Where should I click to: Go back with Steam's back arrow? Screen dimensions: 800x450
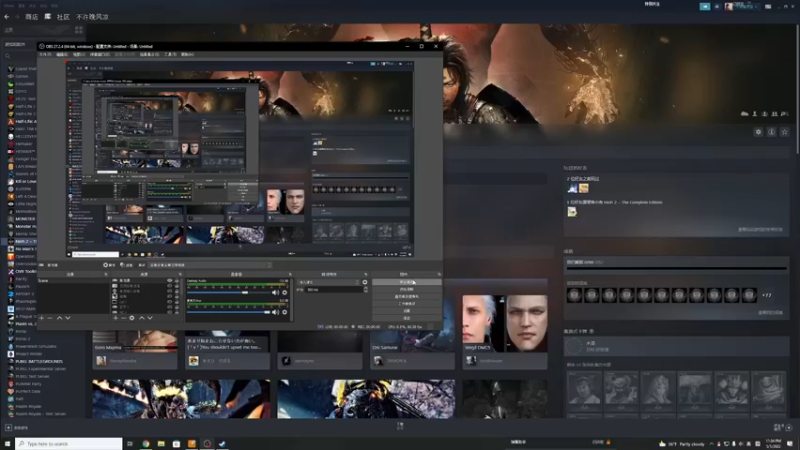tap(7, 17)
